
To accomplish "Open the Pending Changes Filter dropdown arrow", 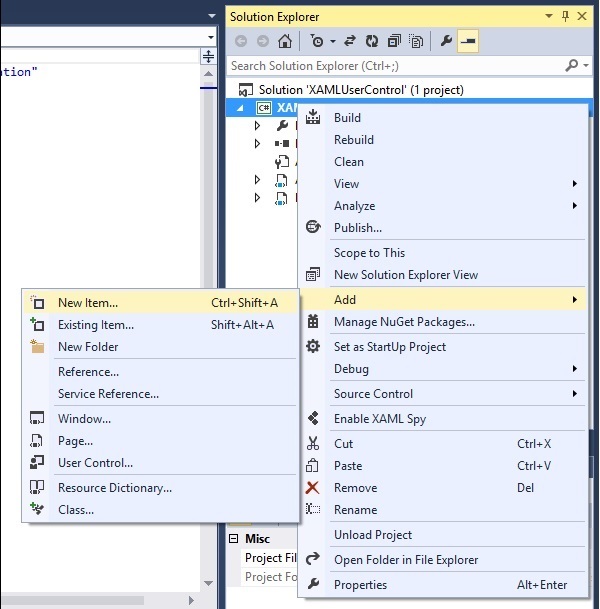I will coord(333,41).
